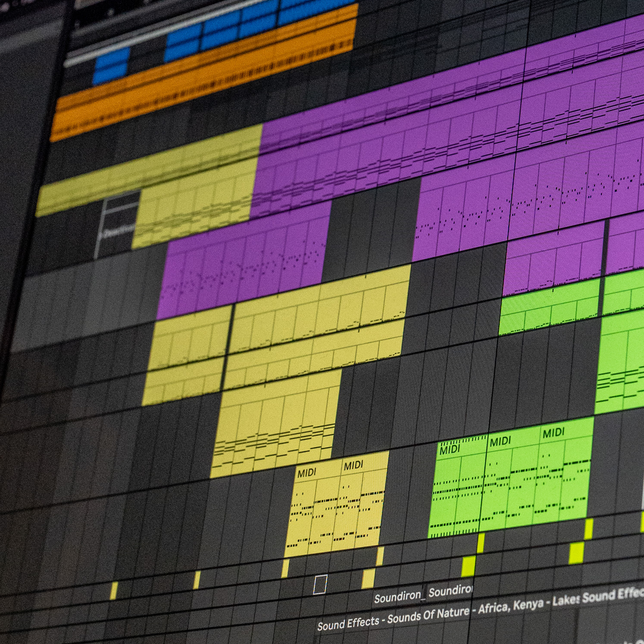644x644 pixels.
Task: Select the Soundiron clip right of Soundiron_
Action: (450, 591)
